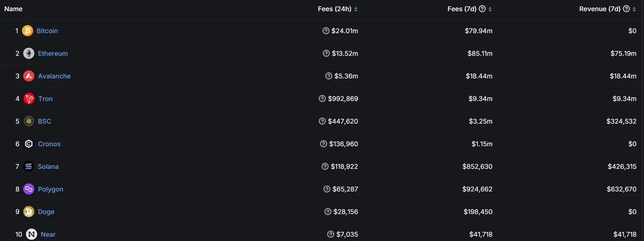Click the Near logo icon
Viewport: 644px width, 241px height.
point(31,234)
